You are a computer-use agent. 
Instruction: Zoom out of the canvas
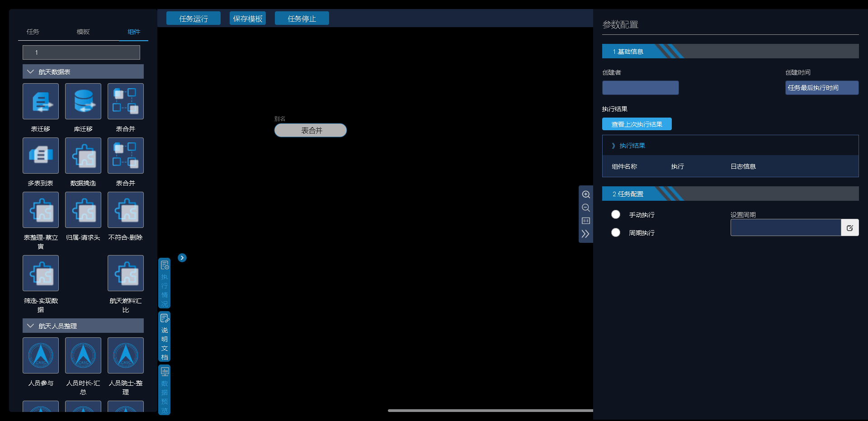[586, 208]
